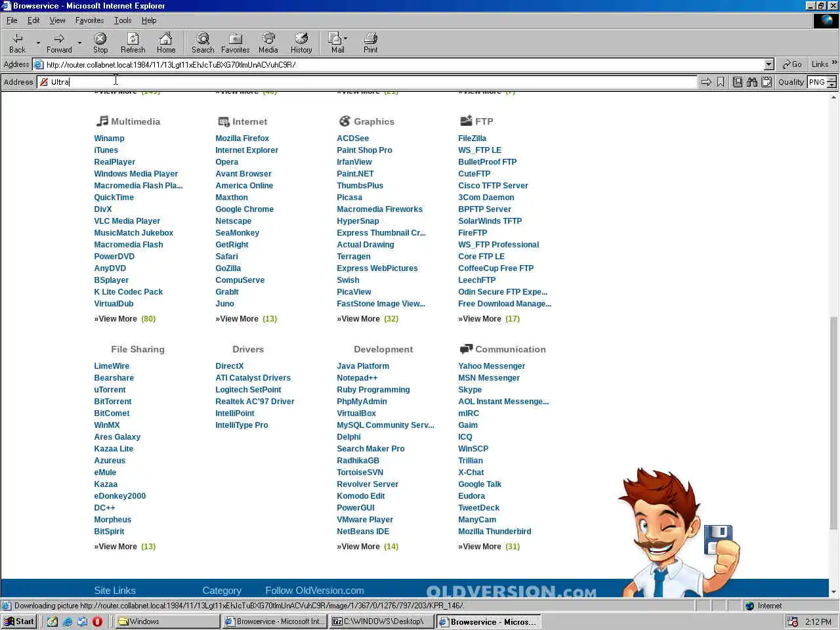The height and width of the screenshot is (630, 840).
Task: Open the Quality PNG selector
Action: [x=822, y=82]
